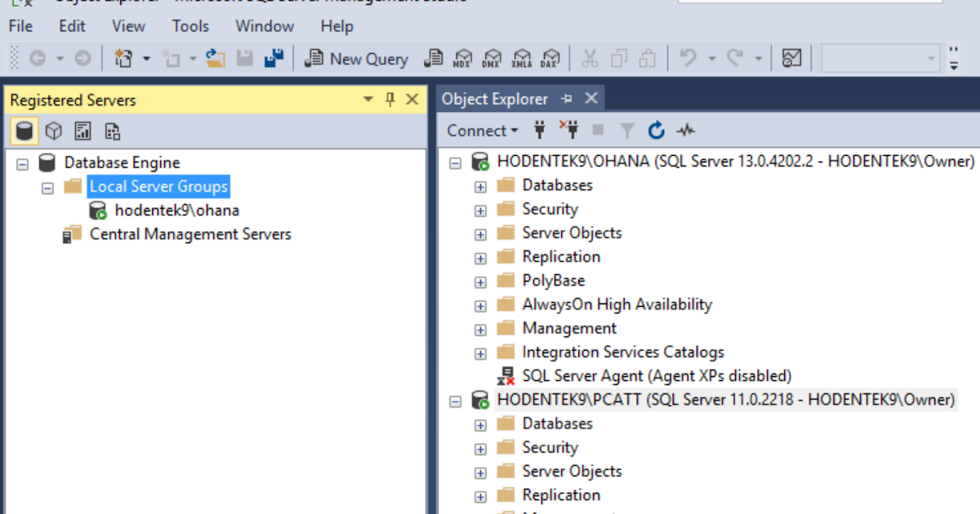The image size is (980, 514).
Task: Click the Open File folder icon
Action: pos(216,59)
